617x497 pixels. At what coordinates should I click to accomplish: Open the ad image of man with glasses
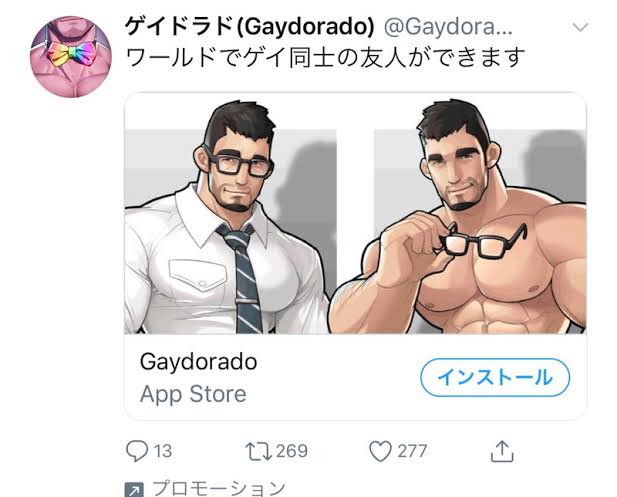(231, 216)
